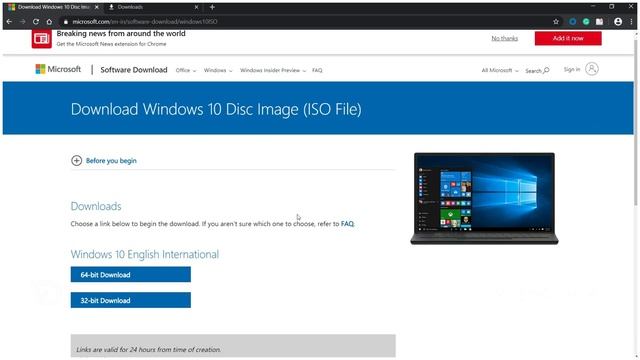The height and width of the screenshot is (360, 640).
Task: Select the Download Windows 10 Disc Image tab
Action: tap(53, 7)
